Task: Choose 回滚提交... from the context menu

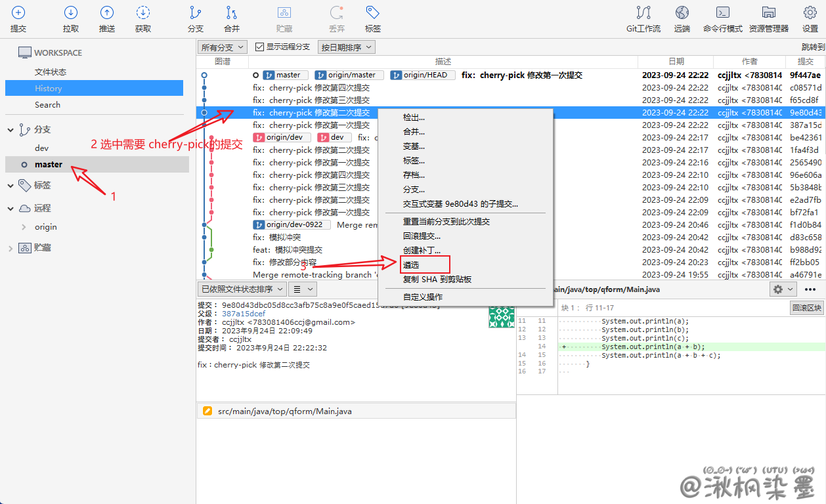Action: (422, 236)
